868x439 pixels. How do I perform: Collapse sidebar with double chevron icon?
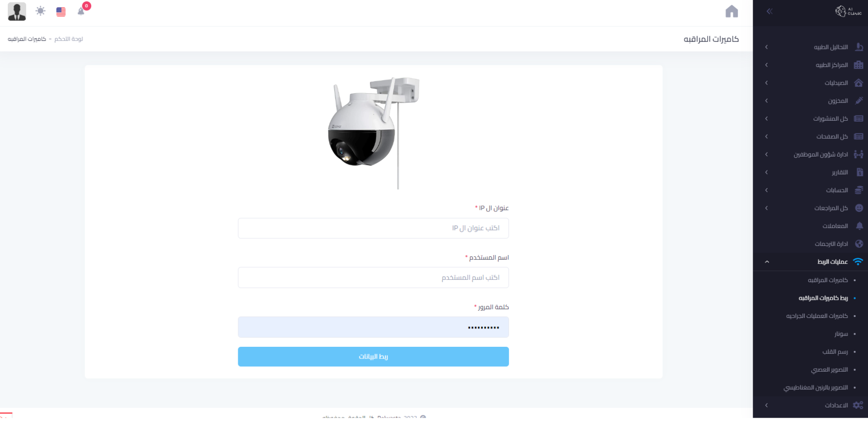tap(769, 11)
